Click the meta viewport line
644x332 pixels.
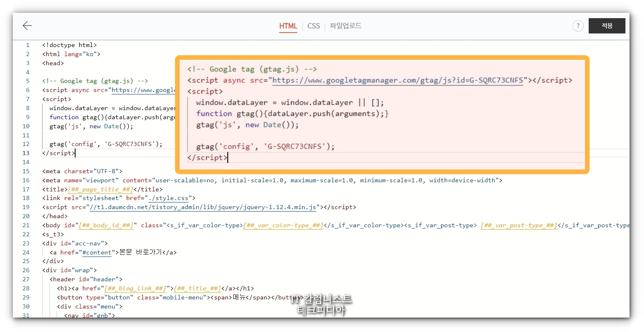click(272, 180)
